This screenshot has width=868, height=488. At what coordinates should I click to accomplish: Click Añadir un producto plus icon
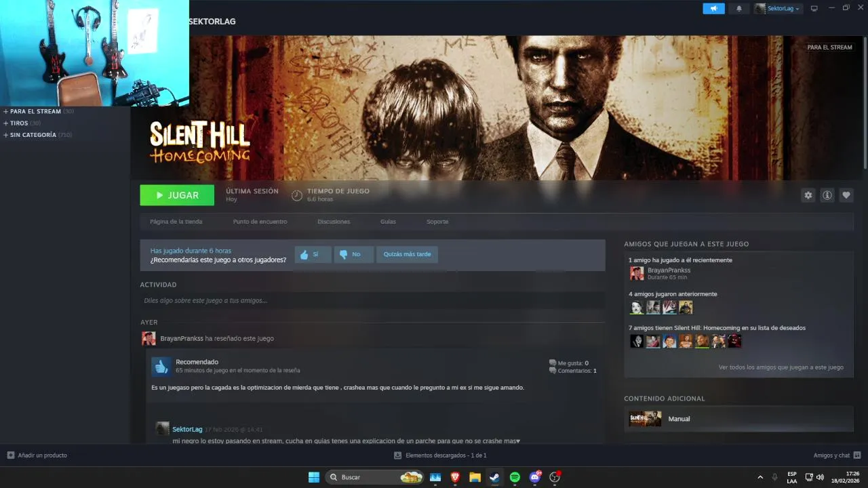pyautogui.click(x=10, y=455)
